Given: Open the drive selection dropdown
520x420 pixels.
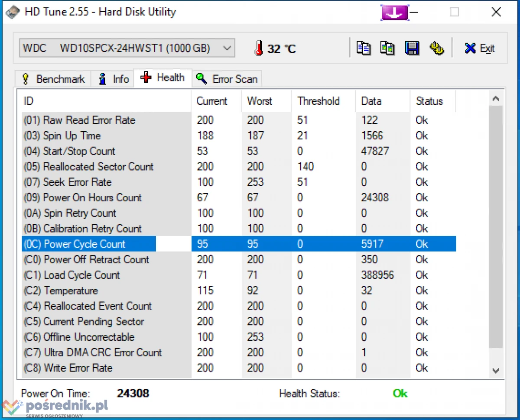Looking at the screenshot, I should (x=127, y=48).
